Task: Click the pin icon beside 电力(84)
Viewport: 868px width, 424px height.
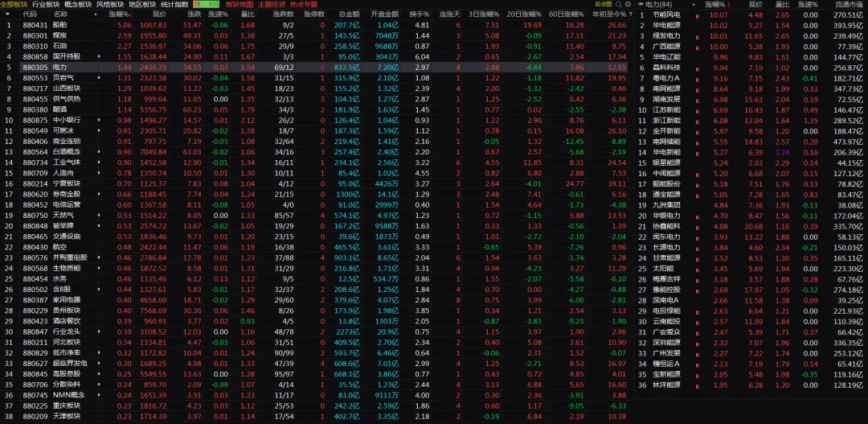Action: (641, 5)
